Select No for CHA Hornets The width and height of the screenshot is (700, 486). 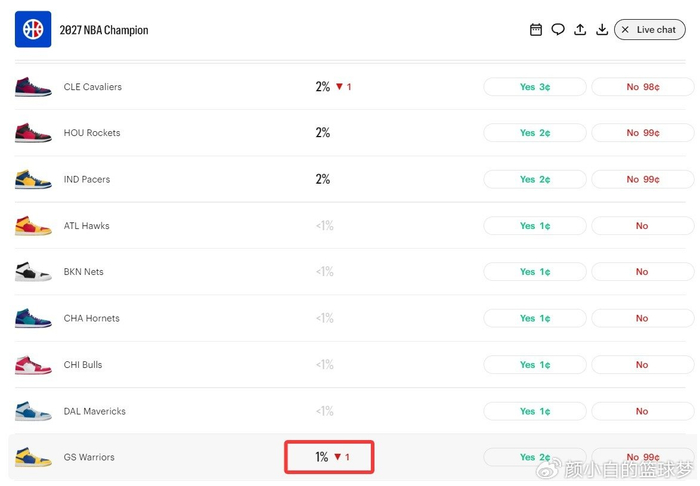(643, 318)
